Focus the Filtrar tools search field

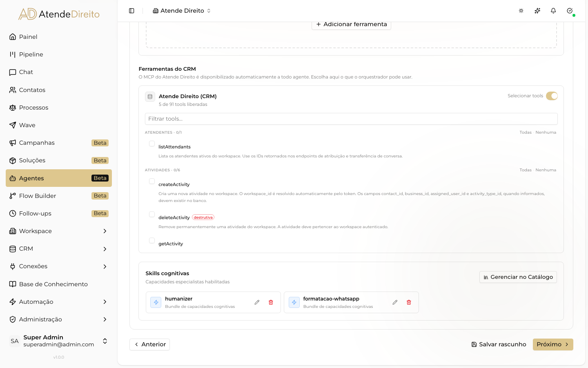coord(351,119)
